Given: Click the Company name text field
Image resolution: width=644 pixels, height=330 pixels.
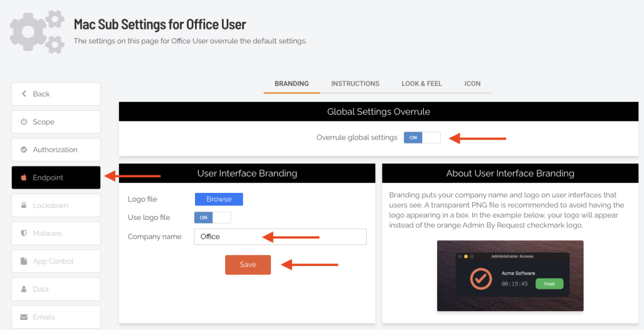Looking at the screenshot, I should click(280, 237).
